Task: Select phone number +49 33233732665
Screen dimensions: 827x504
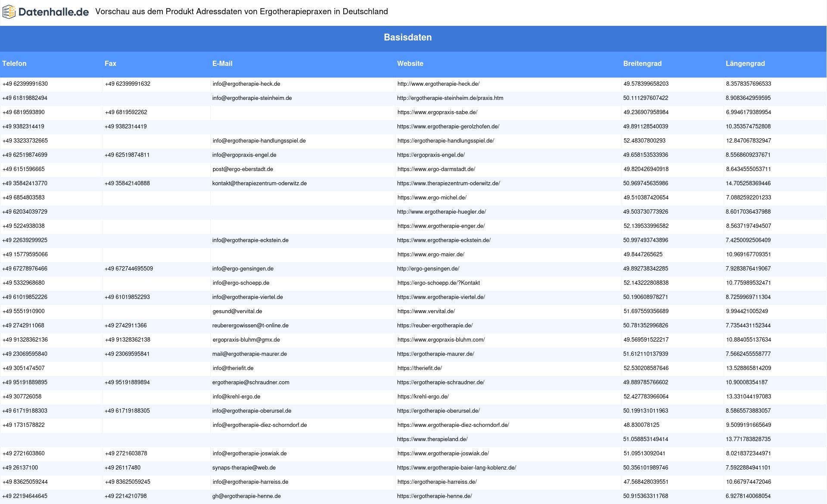Action: (25, 141)
